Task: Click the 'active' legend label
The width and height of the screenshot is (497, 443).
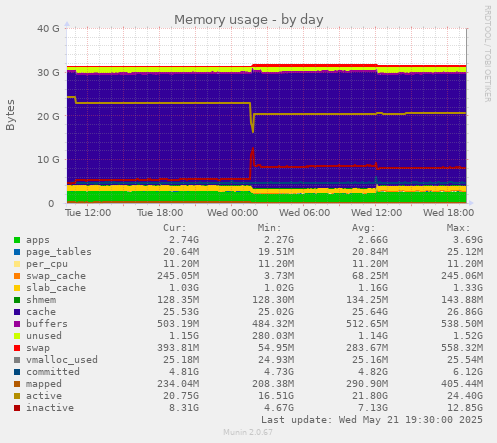Action: [44, 396]
